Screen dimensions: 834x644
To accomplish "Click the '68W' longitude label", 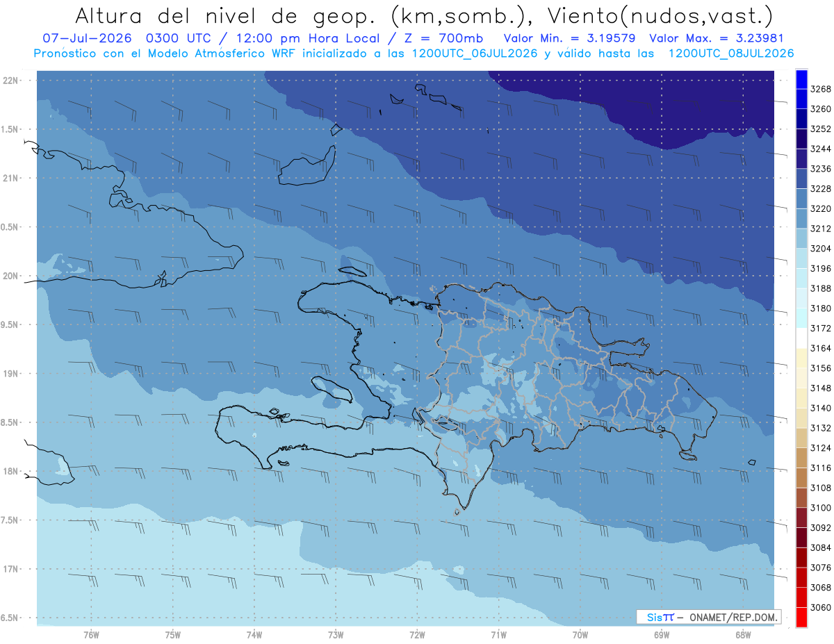I will [x=743, y=635].
